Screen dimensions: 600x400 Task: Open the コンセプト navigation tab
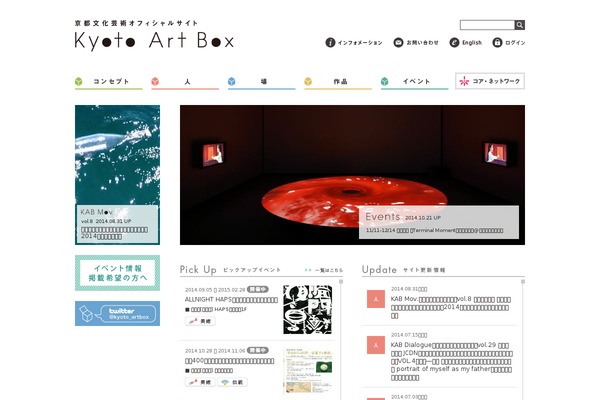click(x=109, y=82)
